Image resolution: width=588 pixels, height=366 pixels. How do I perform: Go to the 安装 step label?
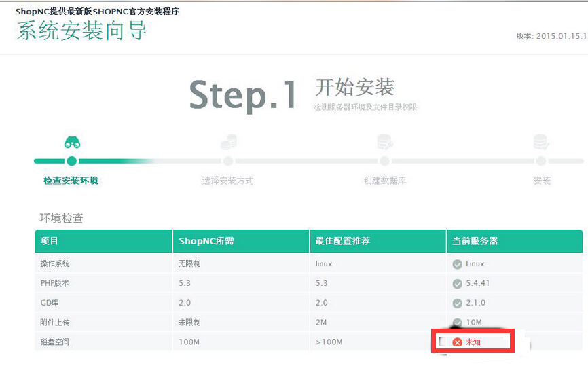[542, 181]
